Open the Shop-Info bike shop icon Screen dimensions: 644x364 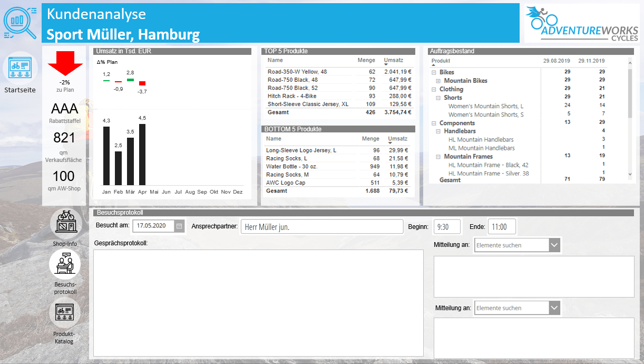pyautogui.click(x=65, y=224)
